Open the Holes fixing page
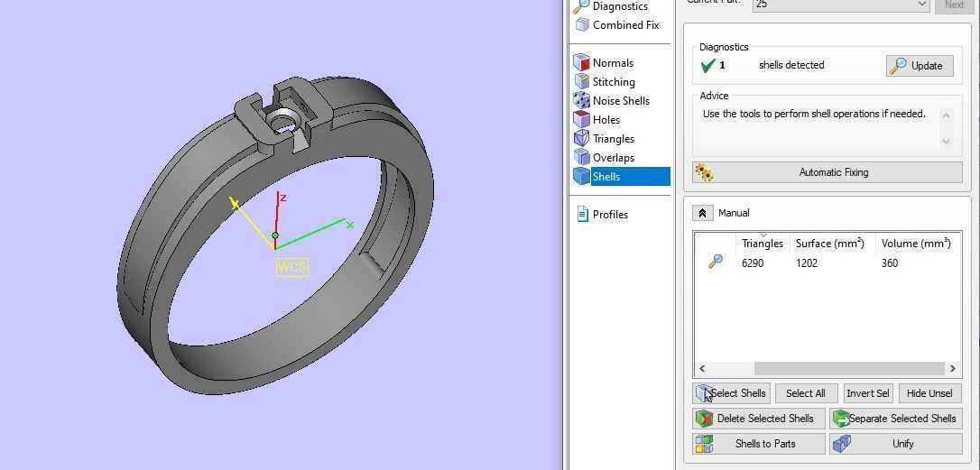The image size is (980, 470). tap(606, 119)
